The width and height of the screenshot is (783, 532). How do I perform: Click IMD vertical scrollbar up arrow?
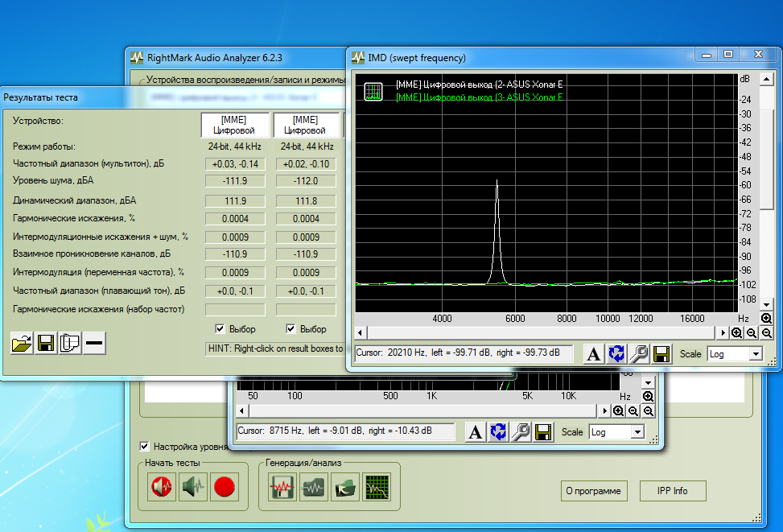click(767, 80)
